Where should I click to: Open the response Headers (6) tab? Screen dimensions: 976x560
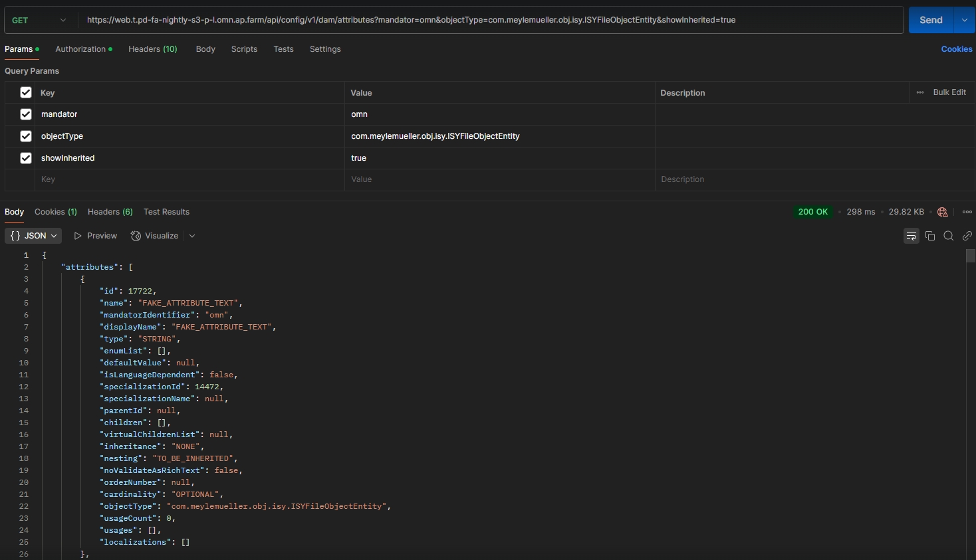[110, 212]
